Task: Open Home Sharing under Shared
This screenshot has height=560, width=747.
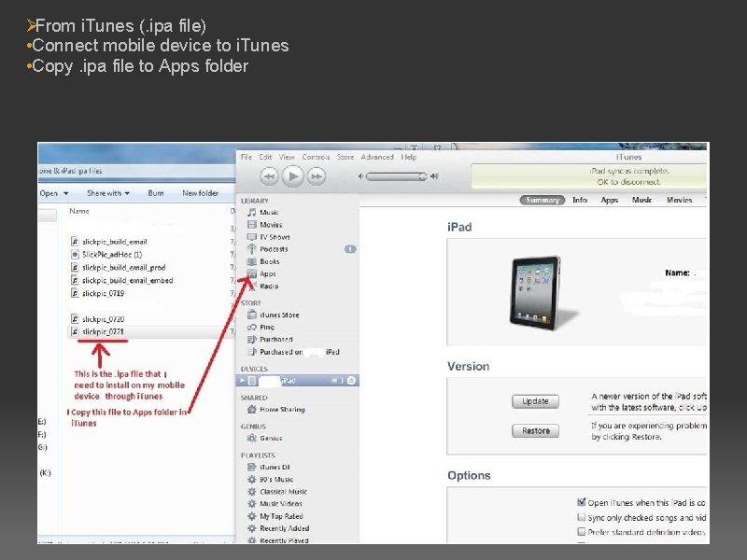Action: (x=282, y=409)
